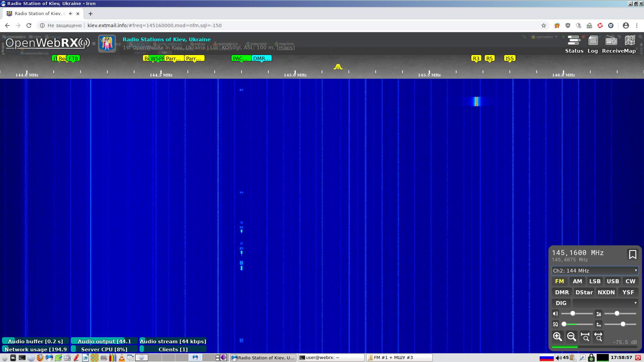Select FM demodulation mode

click(x=559, y=282)
